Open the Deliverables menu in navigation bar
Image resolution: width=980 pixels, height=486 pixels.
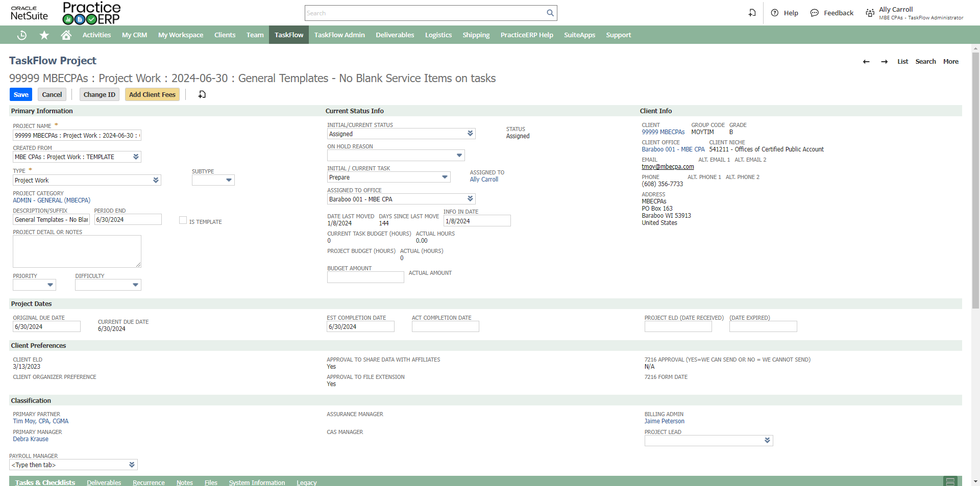click(x=395, y=35)
